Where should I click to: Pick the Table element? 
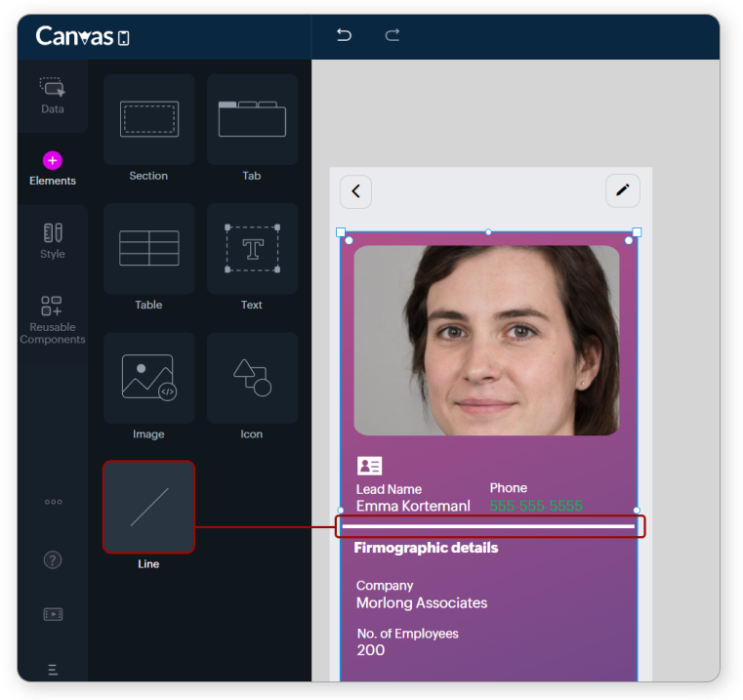click(x=148, y=248)
